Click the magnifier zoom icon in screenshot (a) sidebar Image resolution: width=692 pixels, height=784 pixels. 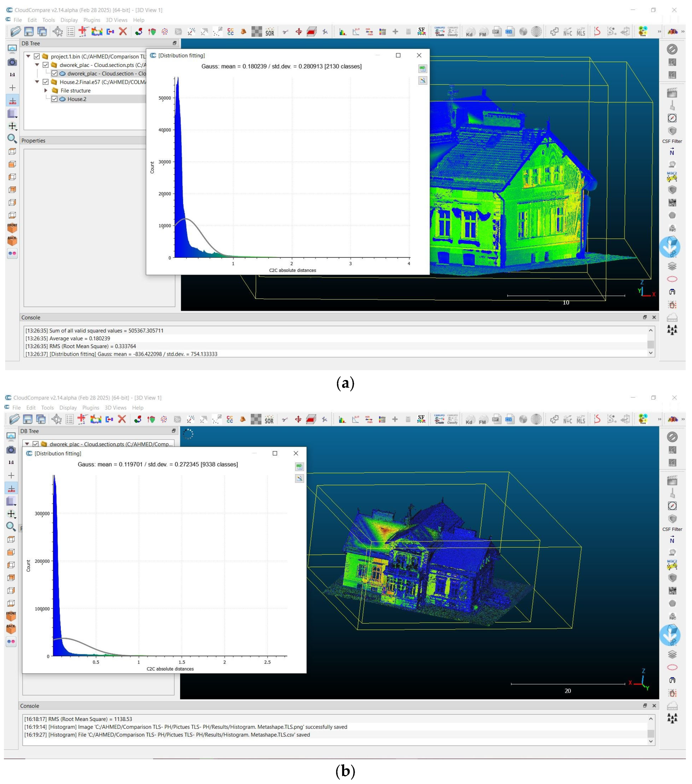tap(12, 139)
